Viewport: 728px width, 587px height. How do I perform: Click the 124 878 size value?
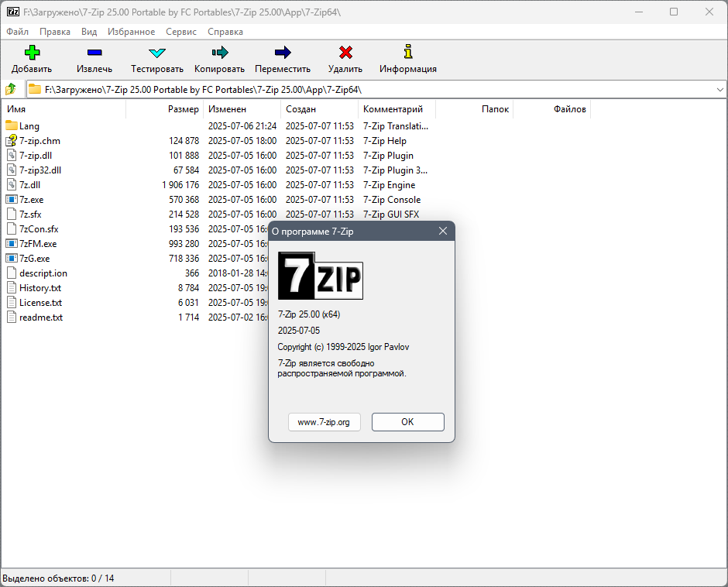[184, 141]
